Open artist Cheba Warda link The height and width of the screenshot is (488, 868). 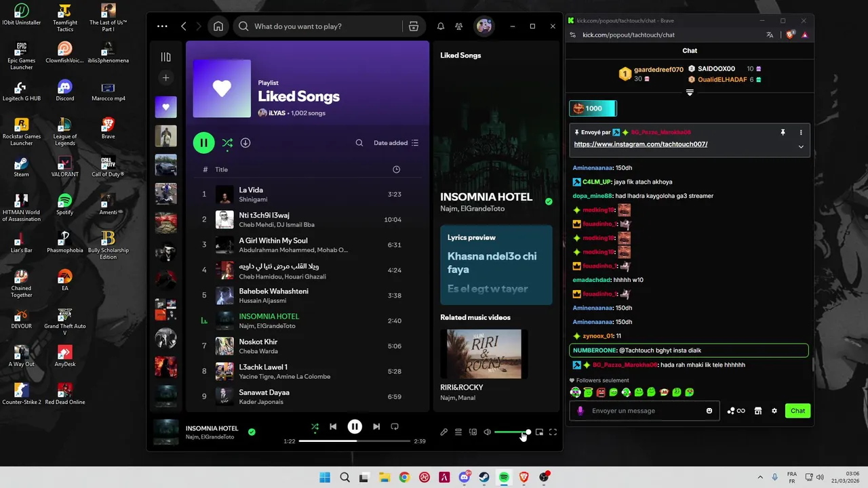pyautogui.click(x=258, y=351)
